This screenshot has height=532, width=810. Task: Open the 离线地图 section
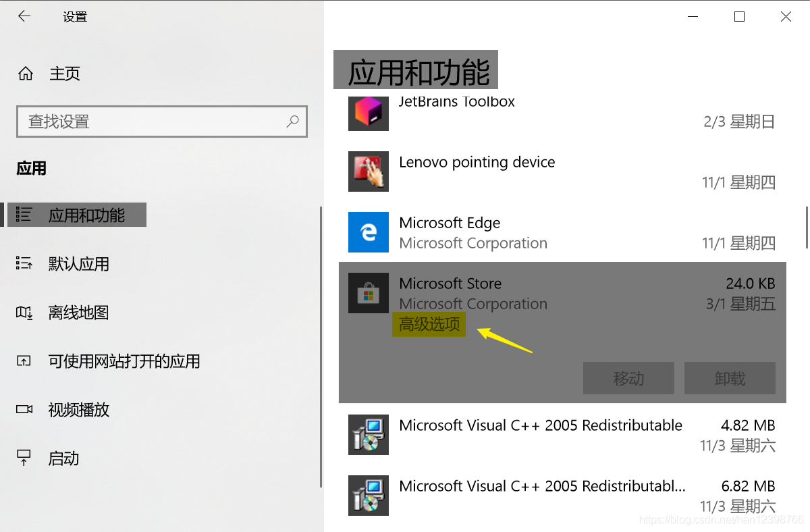point(79,313)
